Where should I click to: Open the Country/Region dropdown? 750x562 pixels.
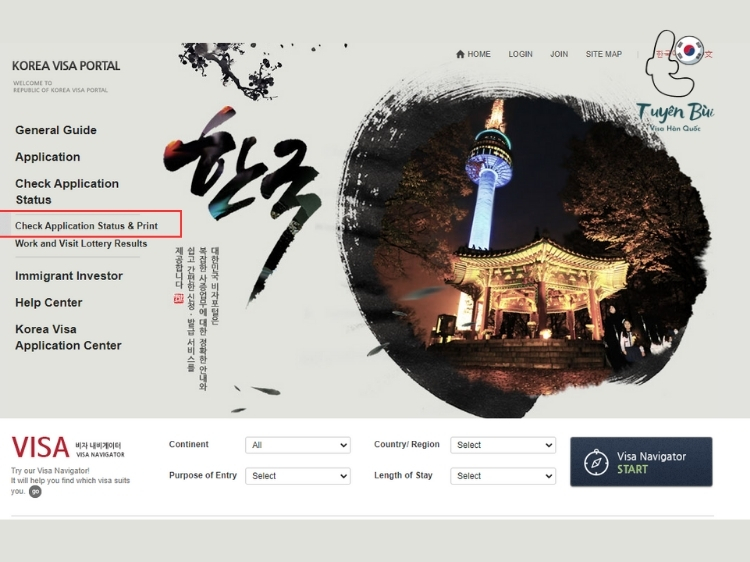(503, 445)
